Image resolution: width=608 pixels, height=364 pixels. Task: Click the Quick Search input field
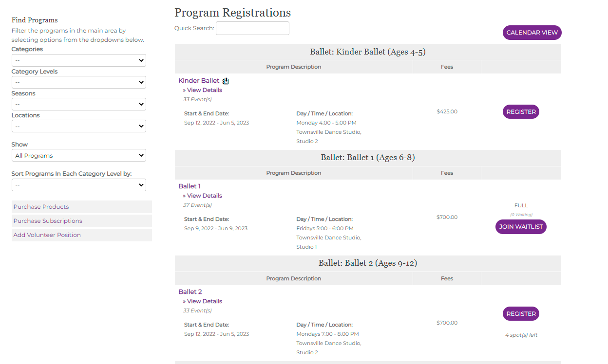[252, 28]
